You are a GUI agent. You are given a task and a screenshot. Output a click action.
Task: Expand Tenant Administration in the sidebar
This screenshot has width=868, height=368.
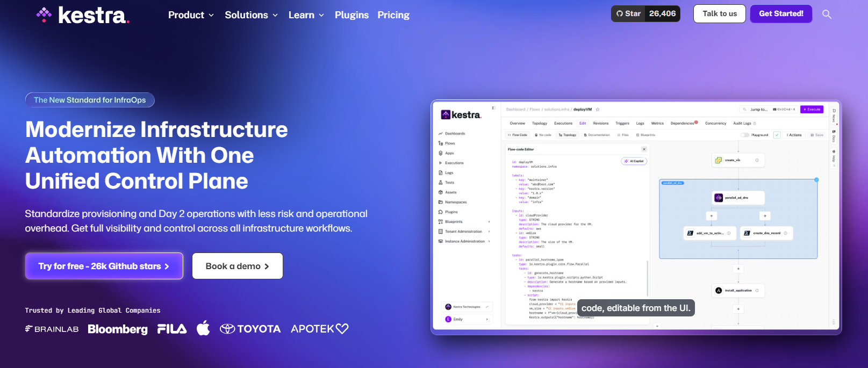[x=464, y=232]
